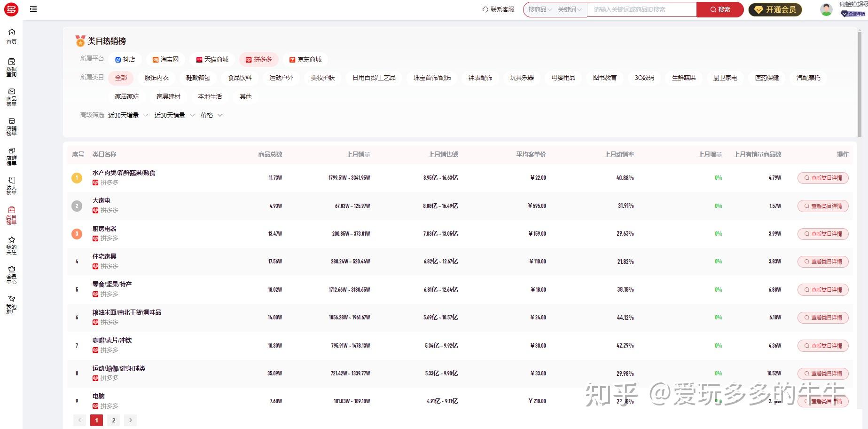Viewport: 868px width, 429px height.
Task: Click the 开通会员 button
Action: click(775, 9)
